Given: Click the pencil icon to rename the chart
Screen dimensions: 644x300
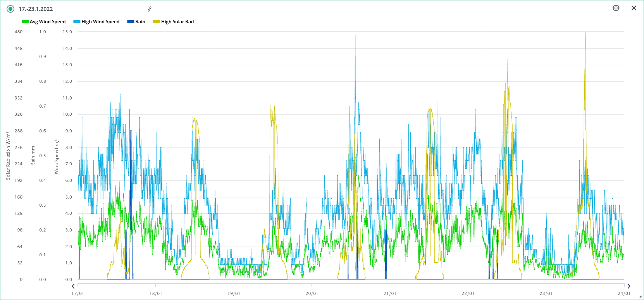Looking at the screenshot, I should pyautogui.click(x=150, y=9).
